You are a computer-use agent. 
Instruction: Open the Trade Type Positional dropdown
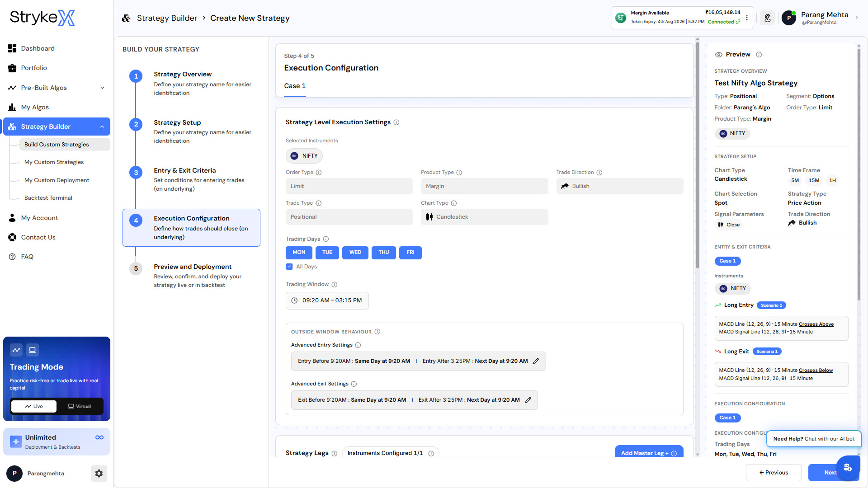(349, 217)
